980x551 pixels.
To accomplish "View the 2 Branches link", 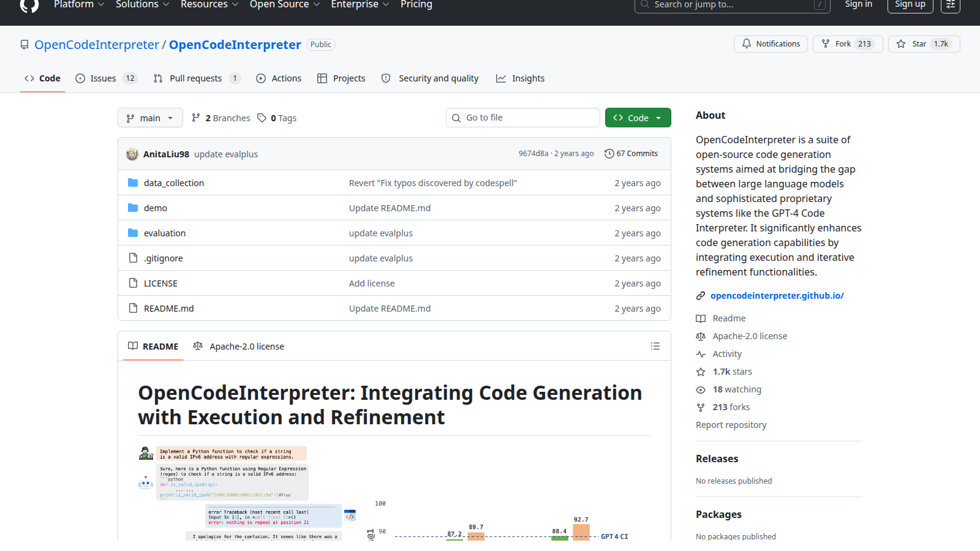I will 221,118.
